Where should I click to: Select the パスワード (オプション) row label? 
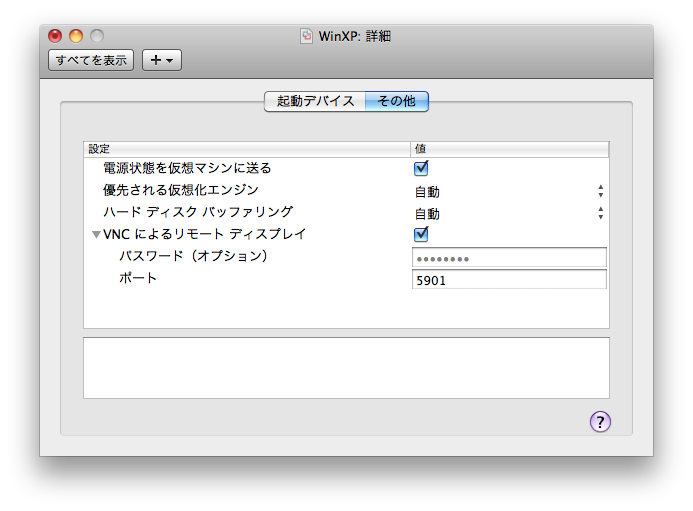pos(193,256)
